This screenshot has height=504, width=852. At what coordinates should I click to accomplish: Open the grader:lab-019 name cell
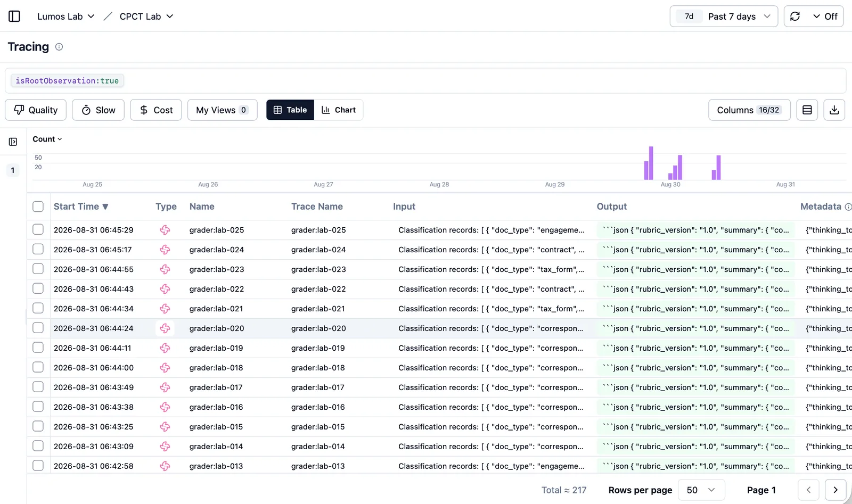[216, 348]
